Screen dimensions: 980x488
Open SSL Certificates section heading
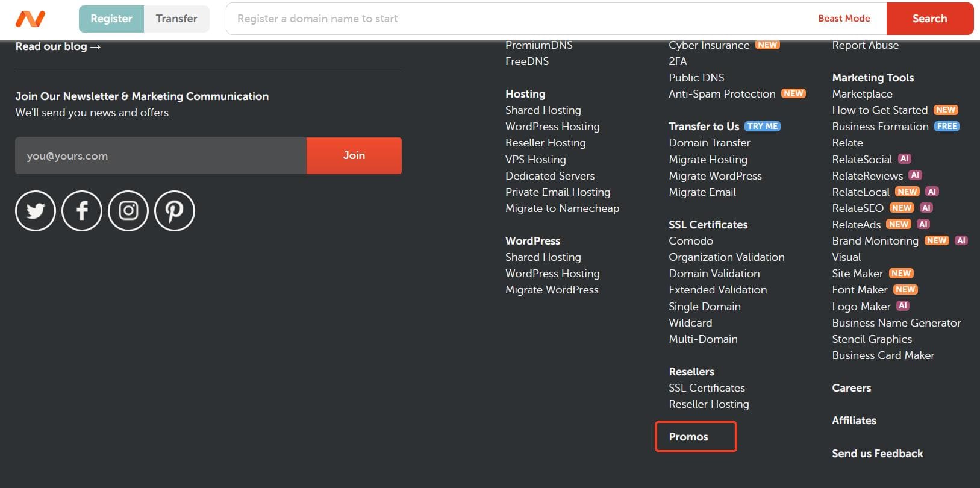point(708,225)
